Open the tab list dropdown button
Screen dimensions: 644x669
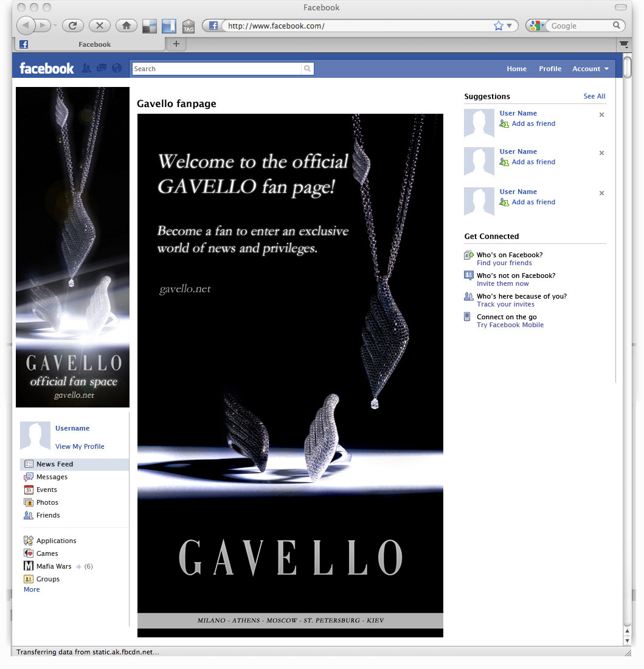point(623,44)
